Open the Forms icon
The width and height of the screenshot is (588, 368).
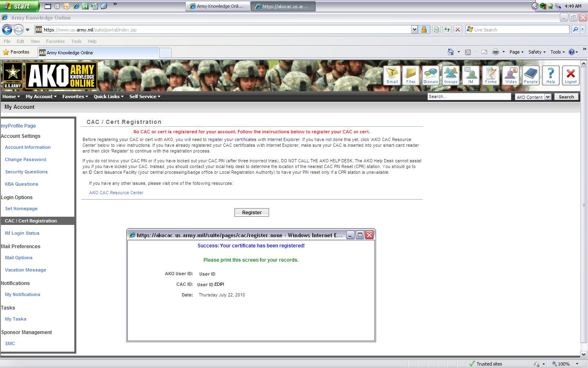click(490, 75)
